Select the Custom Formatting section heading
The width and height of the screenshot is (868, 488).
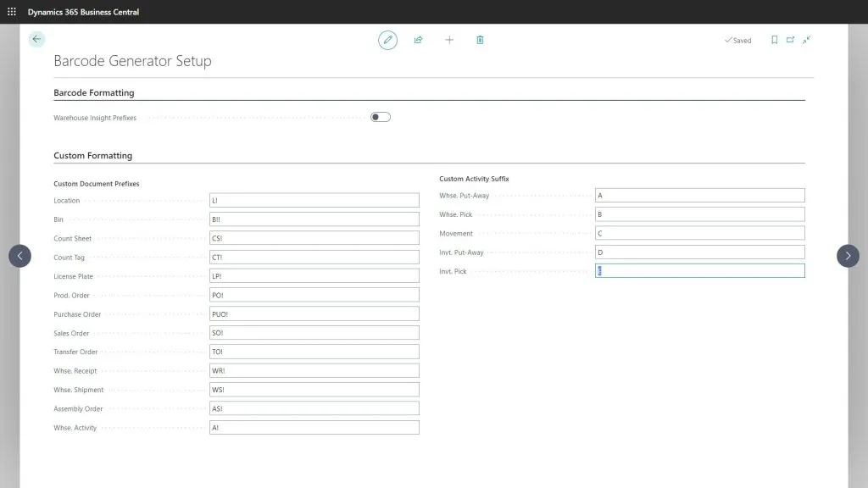[93, 155]
